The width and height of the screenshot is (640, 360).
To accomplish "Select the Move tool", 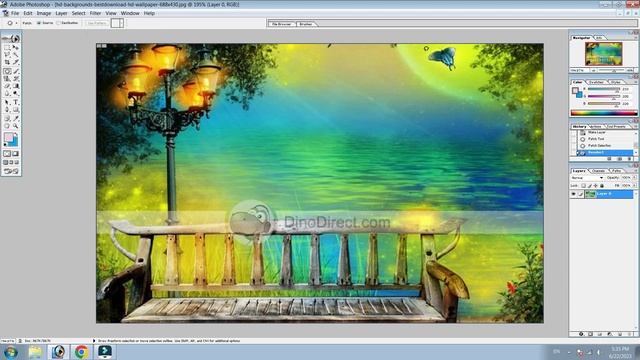I will point(16,47).
